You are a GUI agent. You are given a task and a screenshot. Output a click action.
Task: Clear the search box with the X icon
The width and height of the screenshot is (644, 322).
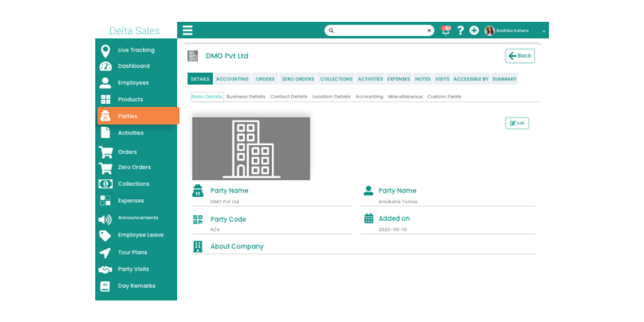pos(429,30)
